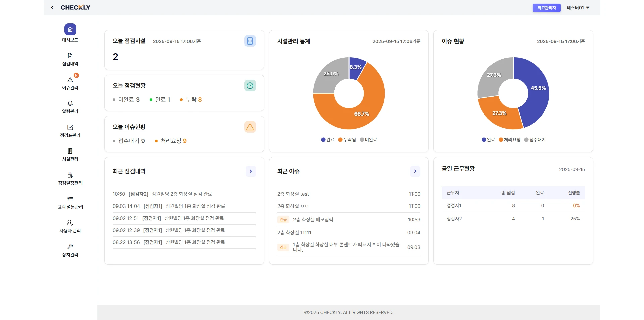The width and height of the screenshot is (644, 320).
Task: Open the issue 2층 화장실 11111
Action: click(x=349, y=233)
